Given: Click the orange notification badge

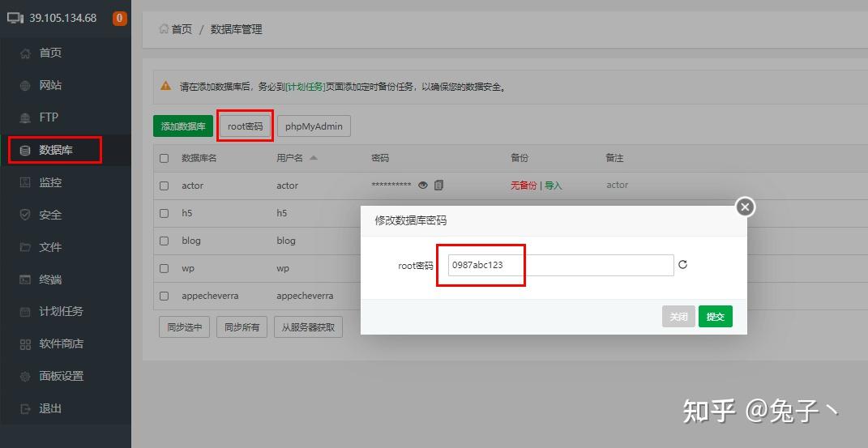Looking at the screenshot, I should [x=120, y=19].
